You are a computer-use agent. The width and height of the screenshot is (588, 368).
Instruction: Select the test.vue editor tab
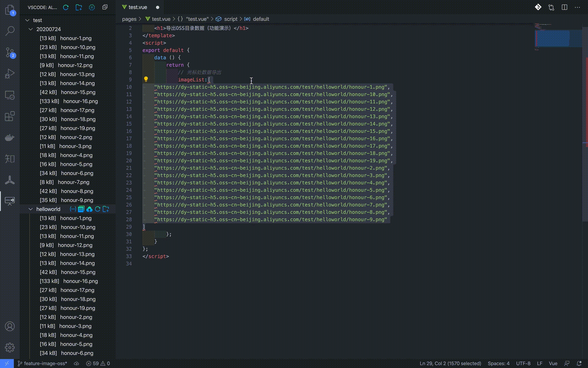tap(138, 7)
